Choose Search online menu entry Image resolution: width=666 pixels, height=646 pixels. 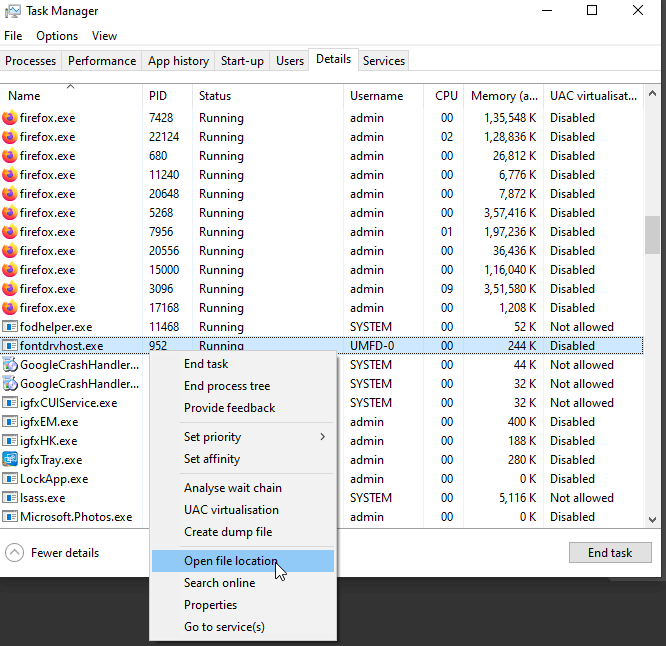coord(243,583)
